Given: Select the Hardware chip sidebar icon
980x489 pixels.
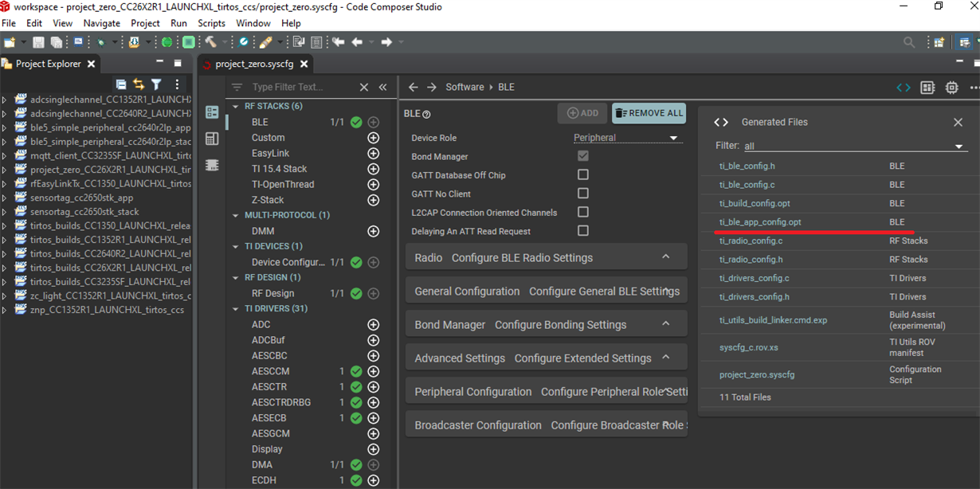Looking at the screenshot, I should [x=212, y=165].
